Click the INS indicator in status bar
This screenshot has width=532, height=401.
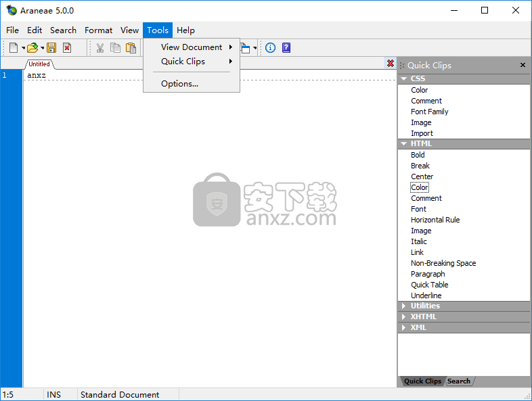(53, 394)
